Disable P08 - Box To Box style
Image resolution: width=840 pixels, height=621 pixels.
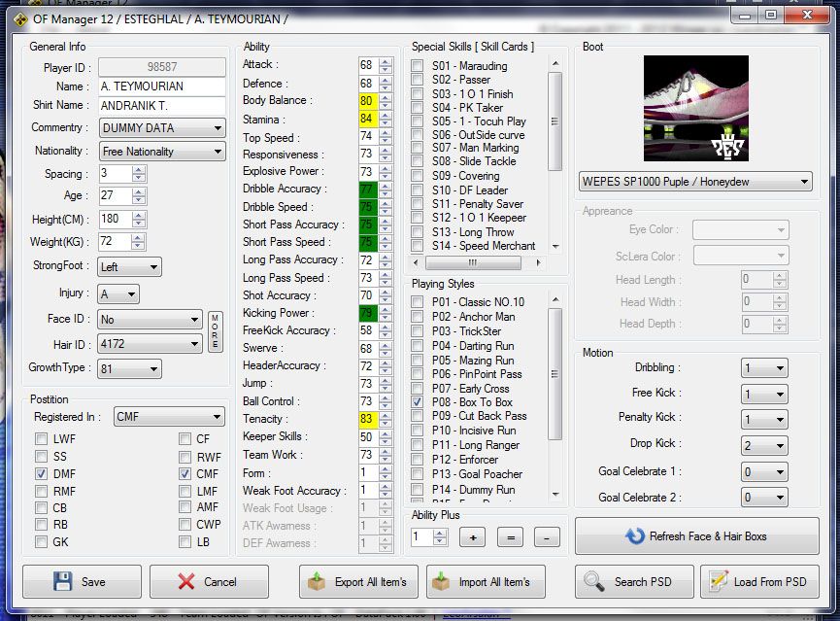pyautogui.click(x=417, y=401)
